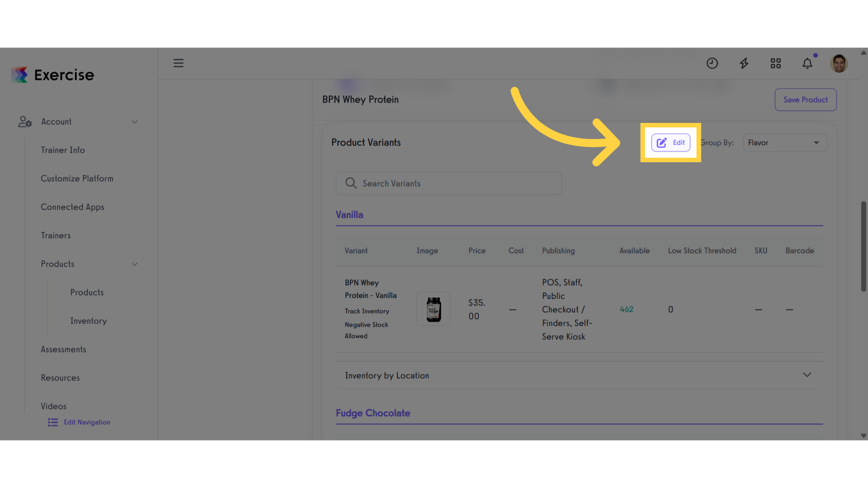The image size is (868, 488).
Task: Click the Vanilla protein product thumbnail
Action: click(433, 309)
